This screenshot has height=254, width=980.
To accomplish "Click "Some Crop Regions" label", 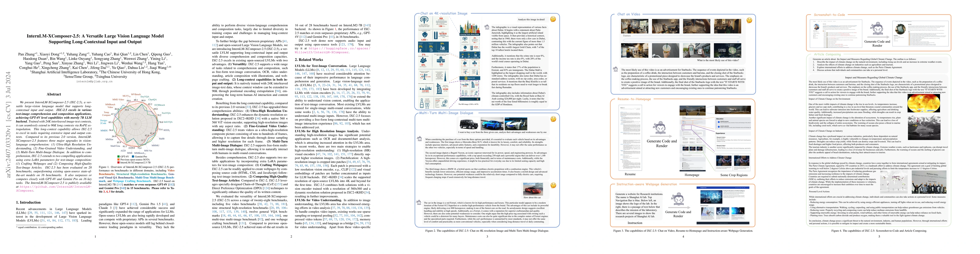I will point(734,175).
